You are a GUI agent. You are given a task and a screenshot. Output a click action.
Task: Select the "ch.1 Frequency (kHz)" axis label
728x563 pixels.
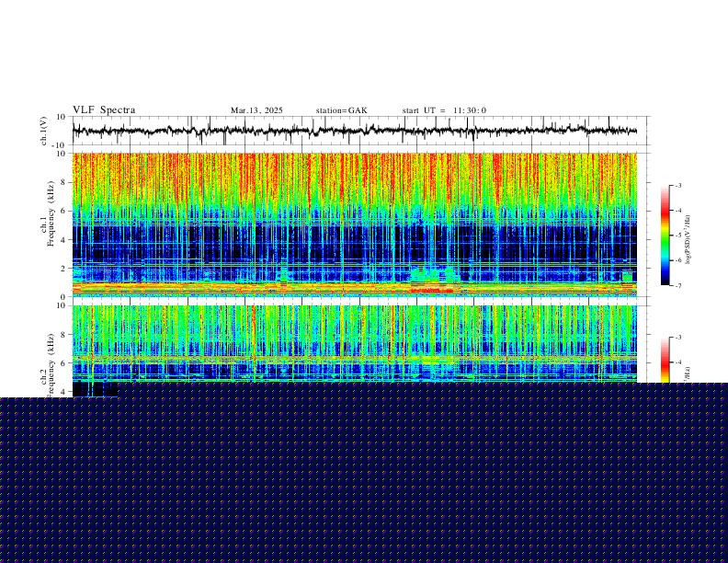[47, 213]
